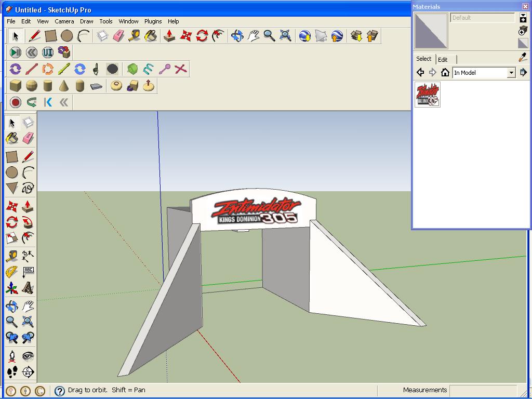Click the green play-pause plugin icon
The height and width of the screenshot is (399, 532).
15,52
